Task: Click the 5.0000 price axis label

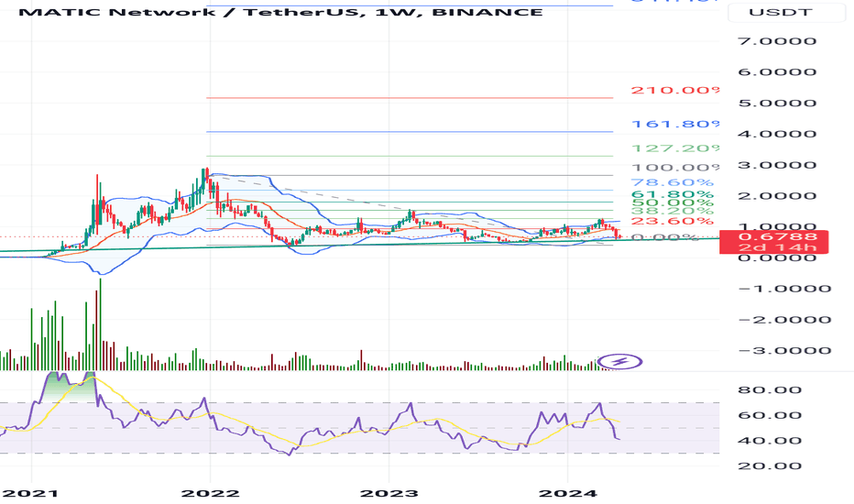Action: point(777,103)
